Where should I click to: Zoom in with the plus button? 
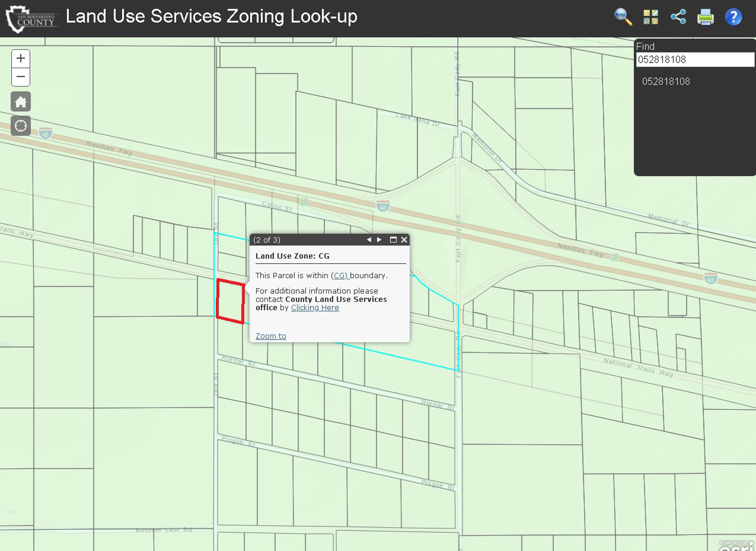pos(21,59)
